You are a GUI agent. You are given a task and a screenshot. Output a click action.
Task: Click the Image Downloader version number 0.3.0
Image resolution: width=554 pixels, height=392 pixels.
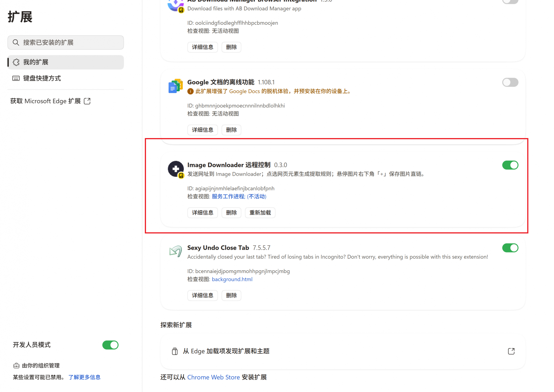pyautogui.click(x=281, y=165)
